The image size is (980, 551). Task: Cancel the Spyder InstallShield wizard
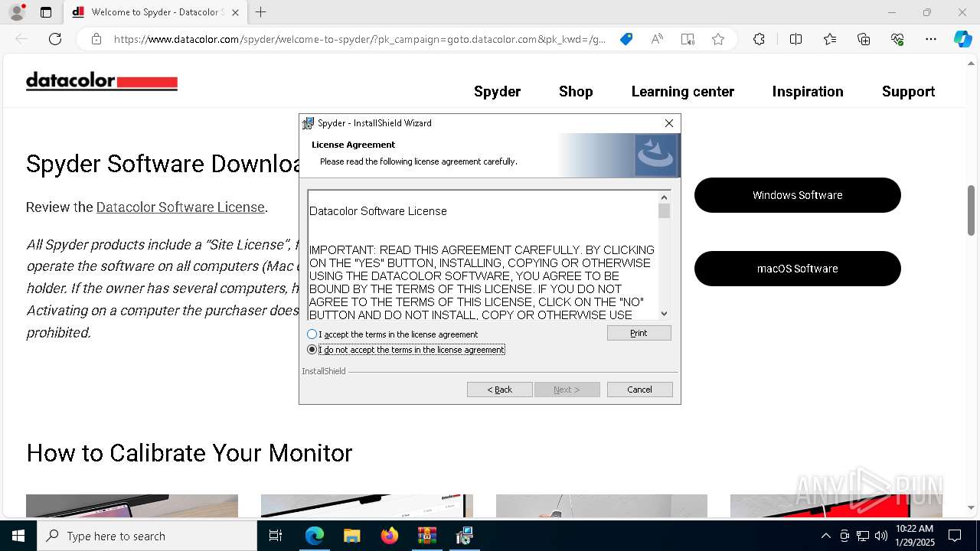(x=639, y=390)
